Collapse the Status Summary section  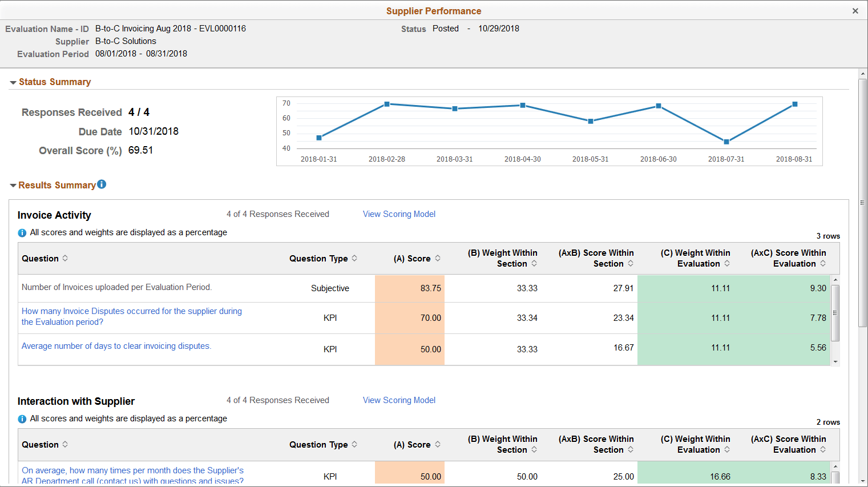tap(13, 82)
